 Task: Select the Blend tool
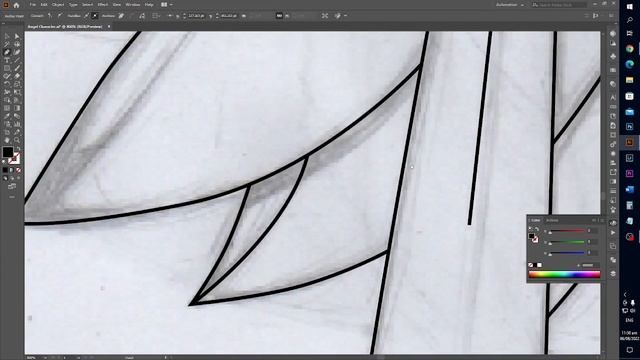(x=17, y=116)
